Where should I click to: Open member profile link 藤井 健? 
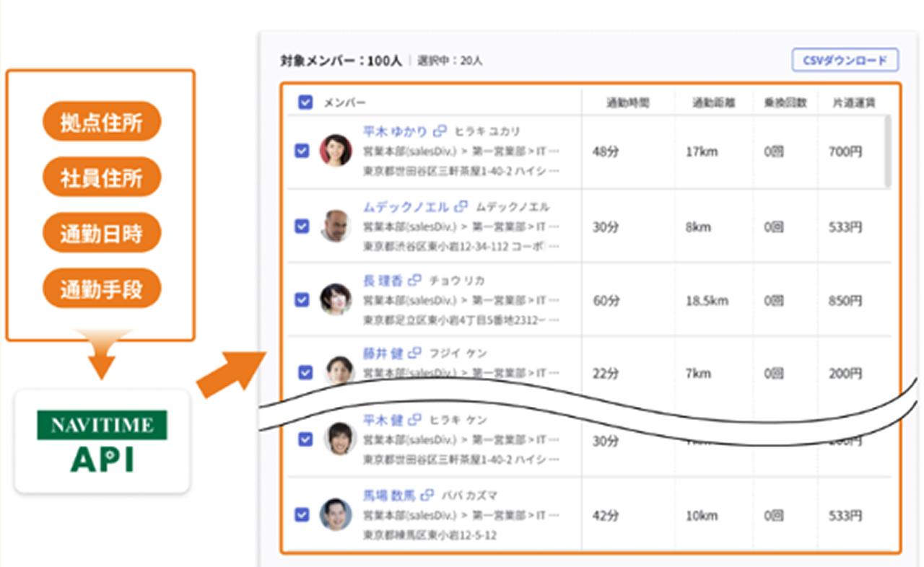(x=383, y=353)
